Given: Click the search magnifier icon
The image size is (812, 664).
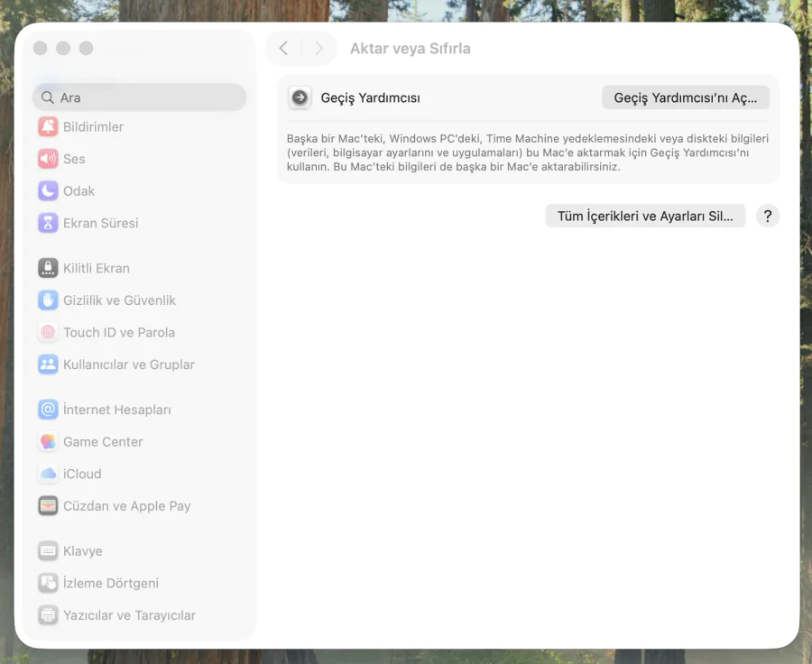Looking at the screenshot, I should 48,97.
